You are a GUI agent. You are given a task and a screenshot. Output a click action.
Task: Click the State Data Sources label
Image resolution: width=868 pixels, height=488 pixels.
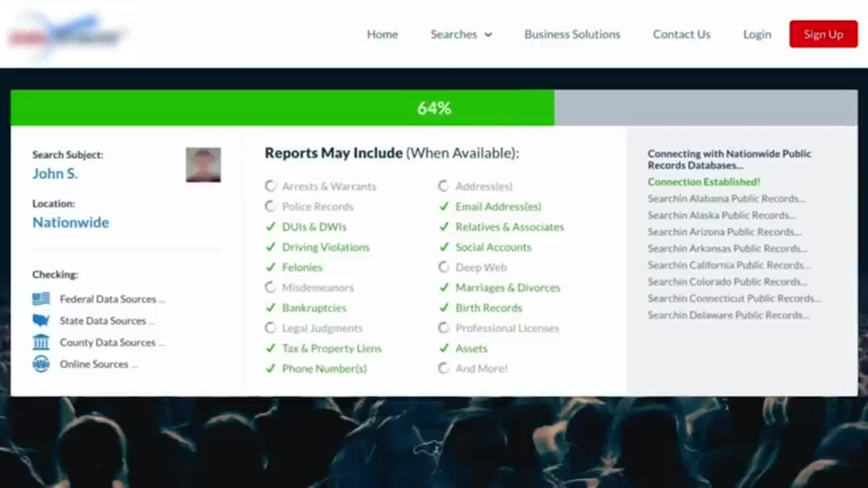(x=107, y=321)
